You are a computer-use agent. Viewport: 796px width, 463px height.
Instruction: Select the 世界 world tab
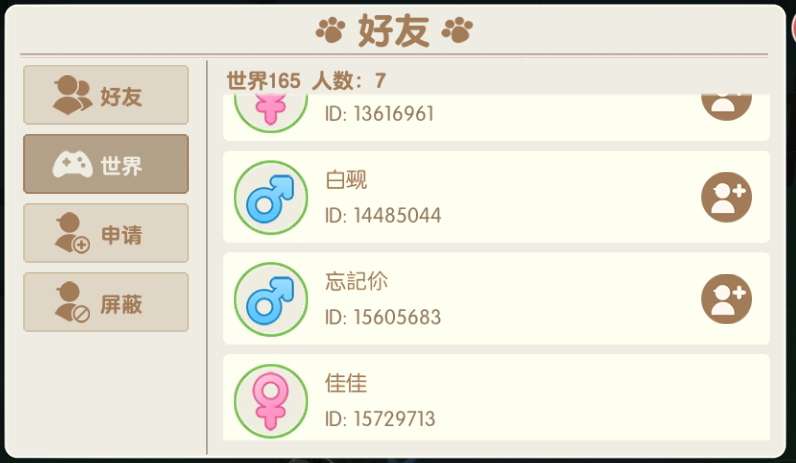[x=106, y=164]
